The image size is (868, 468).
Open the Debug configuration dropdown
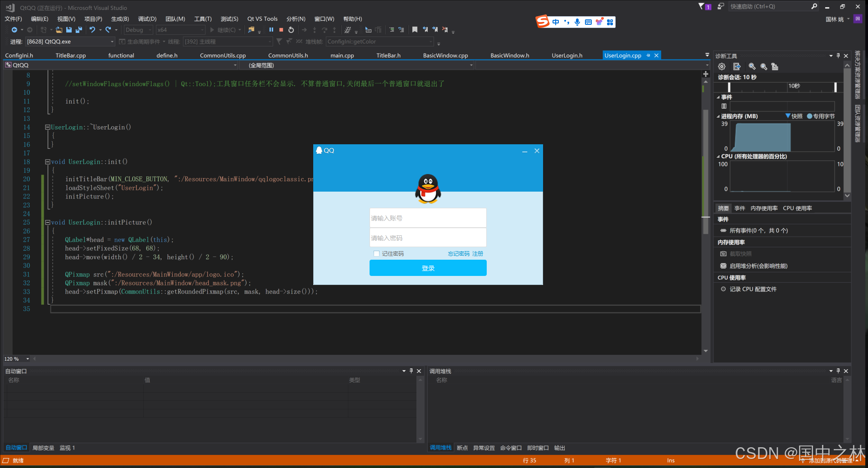(138, 30)
